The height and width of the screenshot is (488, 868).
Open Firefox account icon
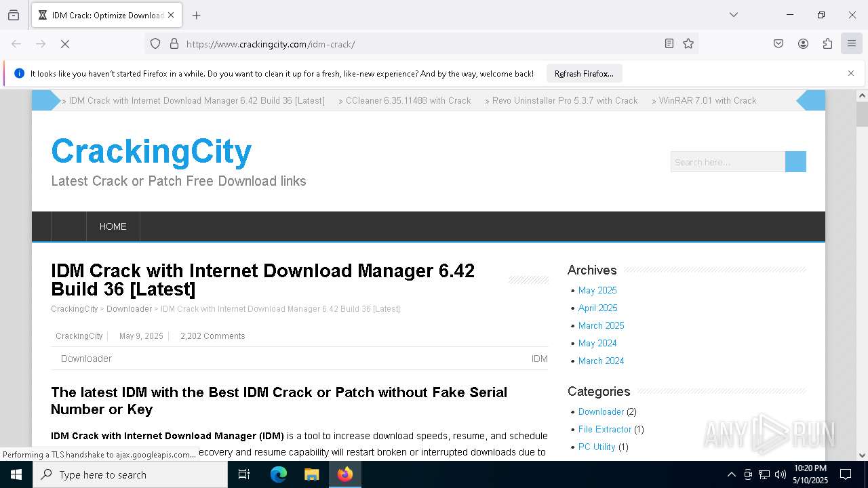tap(803, 44)
